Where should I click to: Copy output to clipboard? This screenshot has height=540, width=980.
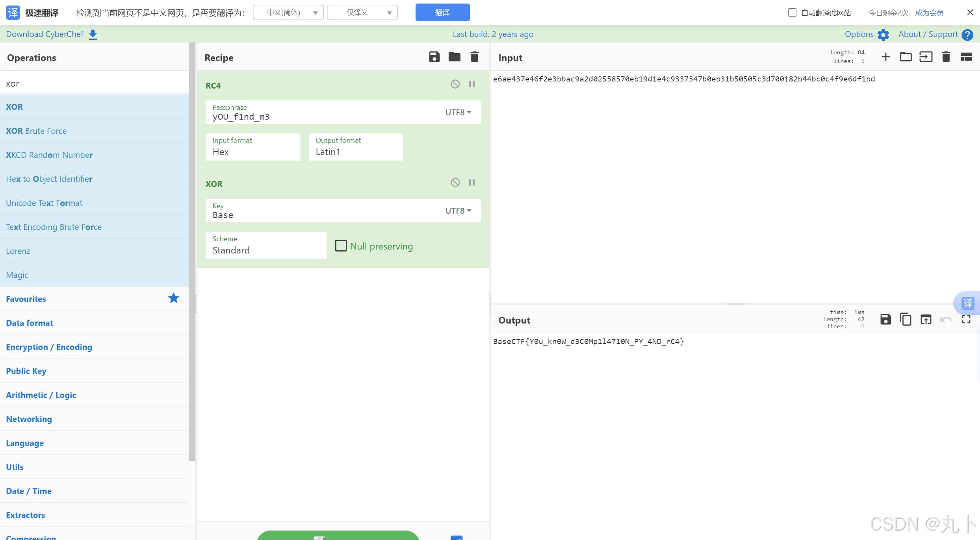point(906,319)
